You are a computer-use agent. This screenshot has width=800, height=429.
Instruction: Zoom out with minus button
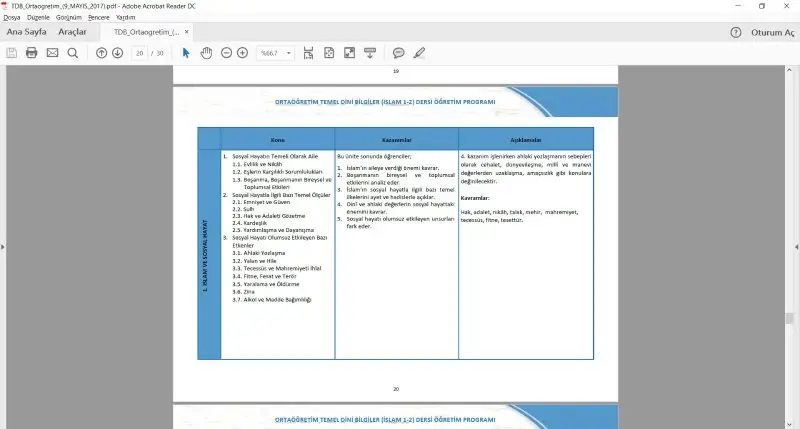tap(227, 53)
